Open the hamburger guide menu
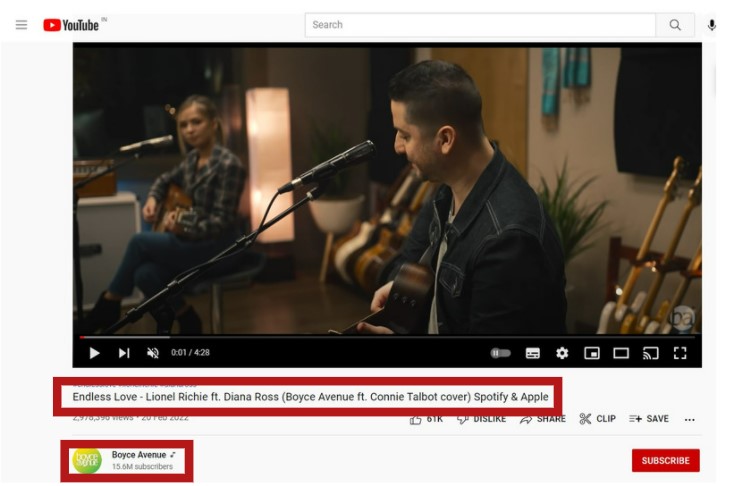 [x=21, y=25]
